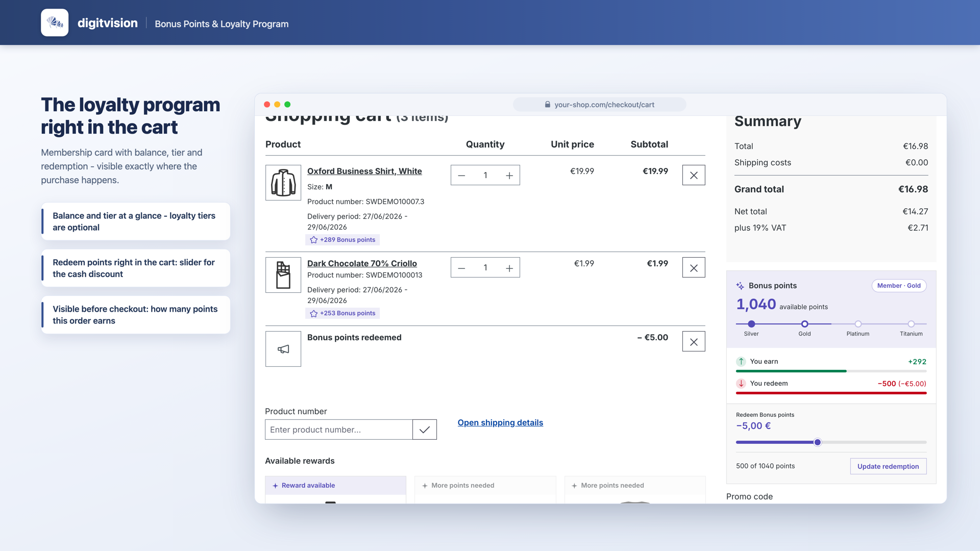Click the redeem bonus points slider handle

point(818,442)
